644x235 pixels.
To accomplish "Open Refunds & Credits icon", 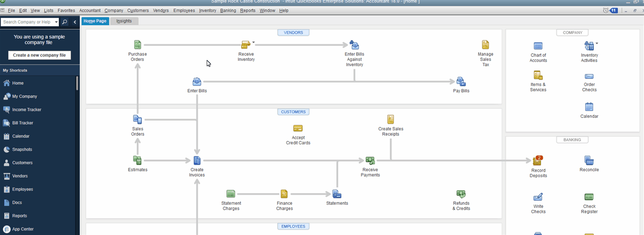I will 461,194.
